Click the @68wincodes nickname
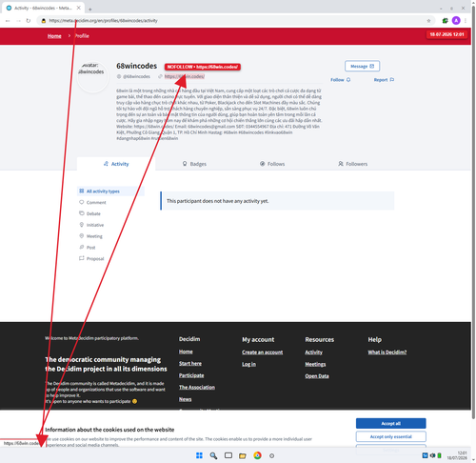 click(x=136, y=76)
